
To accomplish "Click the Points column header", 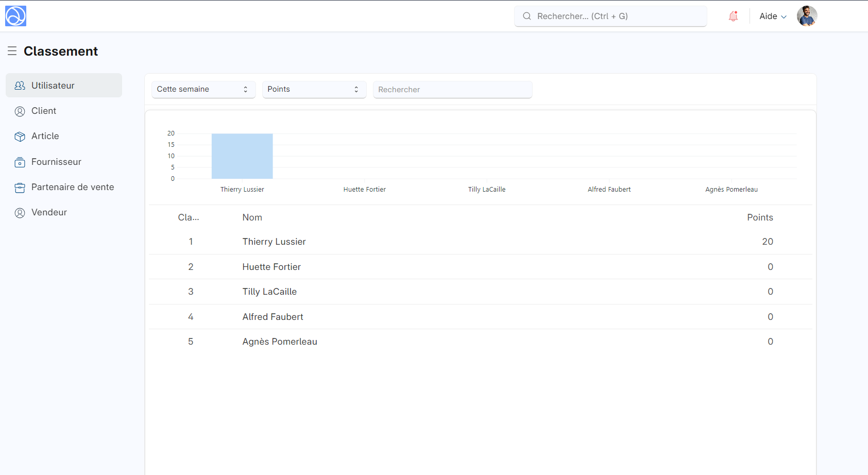I will [x=760, y=217].
